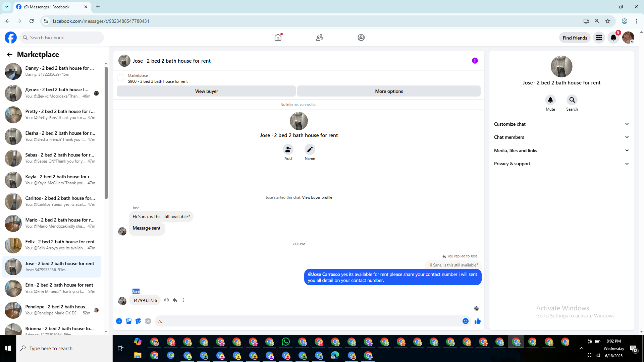The height and width of the screenshot is (362, 644).
Task: Open File Explorer from the taskbar
Action: point(138,356)
